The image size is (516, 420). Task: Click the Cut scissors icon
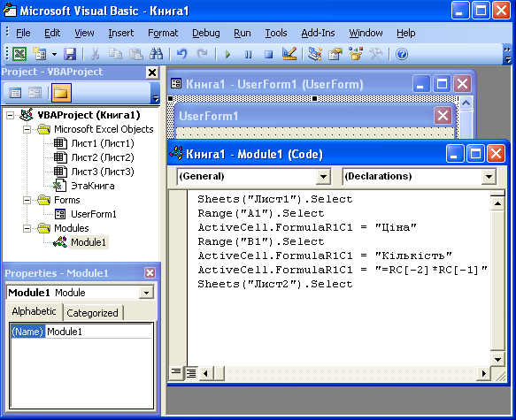[x=95, y=54]
